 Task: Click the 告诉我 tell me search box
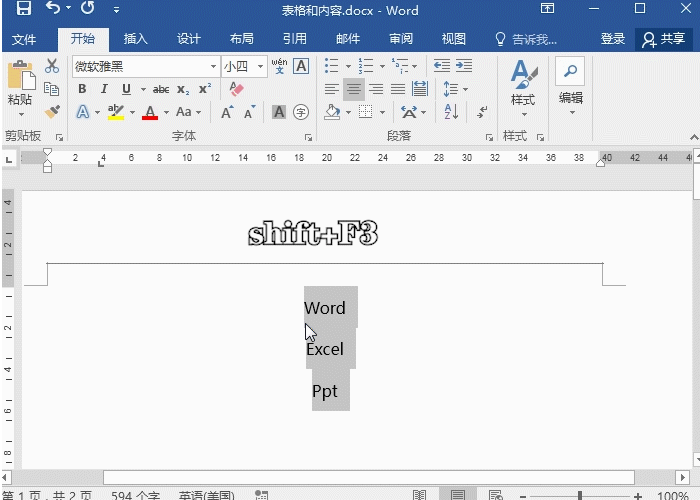527,39
